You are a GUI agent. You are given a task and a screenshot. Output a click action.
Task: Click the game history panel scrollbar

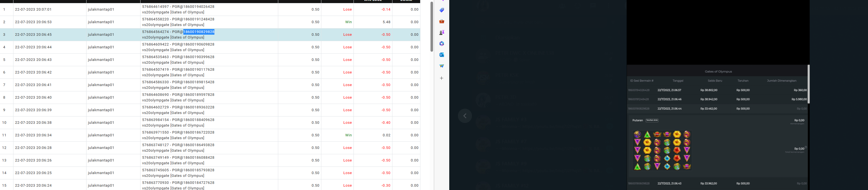tap(809, 84)
